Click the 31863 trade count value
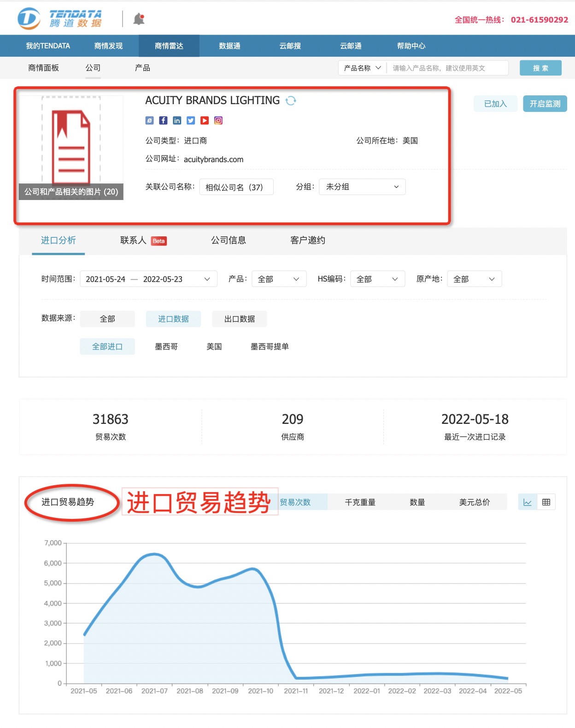 point(111,419)
